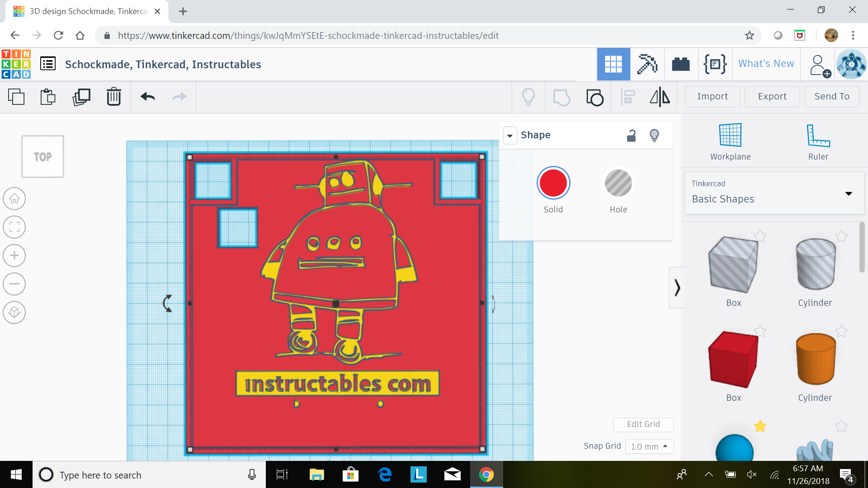Click the Copy tool icon
Image resolution: width=868 pixels, height=488 pixels.
[x=16, y=97]
